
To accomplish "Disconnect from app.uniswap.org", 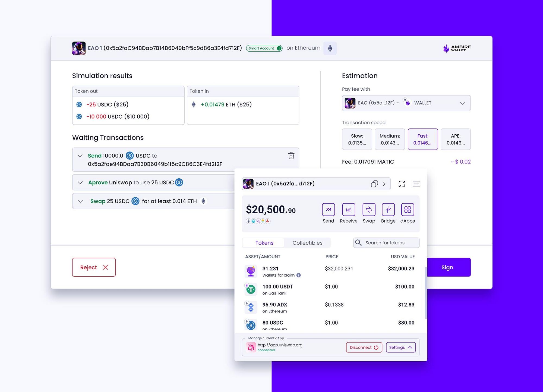I will (364, 347).
